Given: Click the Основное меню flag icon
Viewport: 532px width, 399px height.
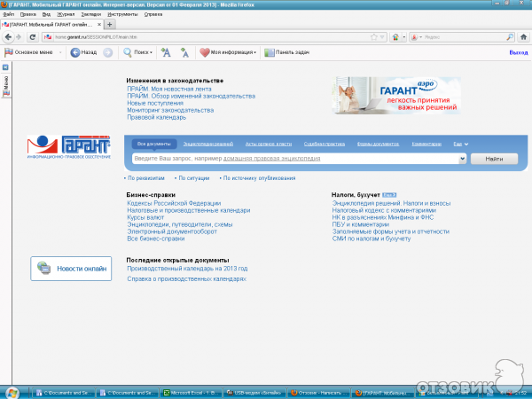Looking at the screenshot, I should (x=9, y=52).
